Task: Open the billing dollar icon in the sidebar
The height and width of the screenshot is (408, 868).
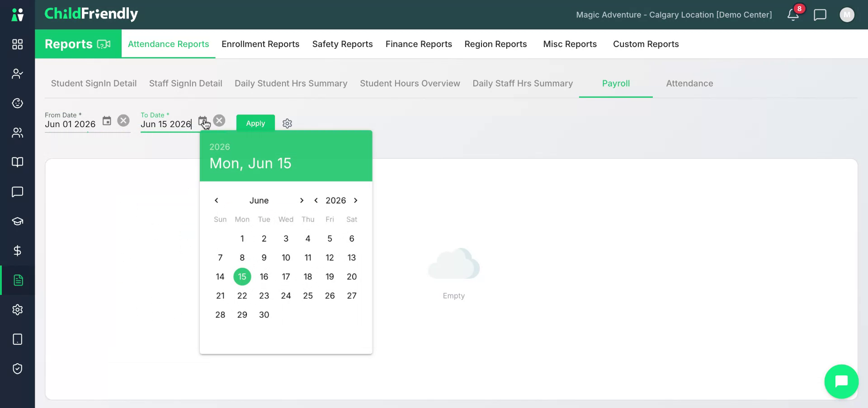Action: point(17,251)
